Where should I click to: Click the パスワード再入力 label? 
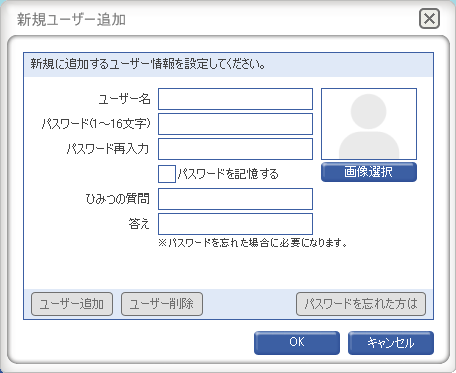click(x=108, y=149)
